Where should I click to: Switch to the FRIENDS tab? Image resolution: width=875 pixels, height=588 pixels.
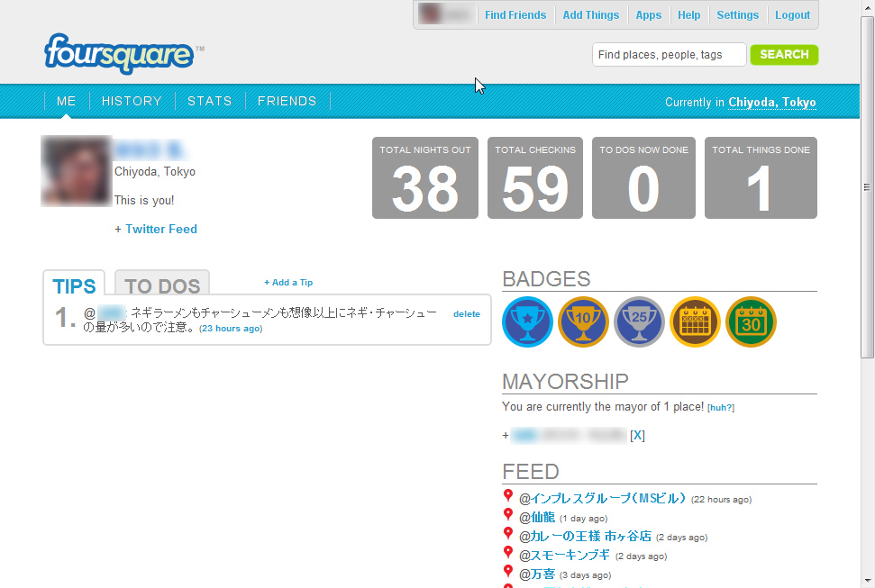tap(287, 101)
